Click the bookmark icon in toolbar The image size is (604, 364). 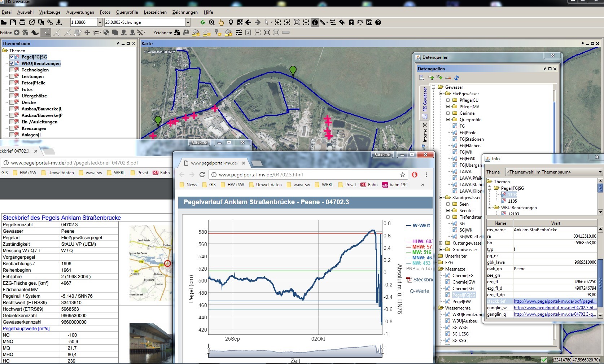tap(351, 22)
